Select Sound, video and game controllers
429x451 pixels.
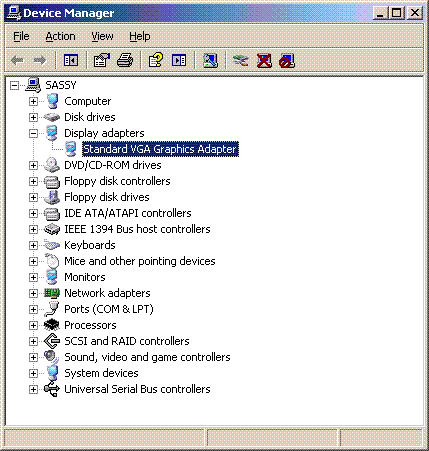tap(147, 357)
